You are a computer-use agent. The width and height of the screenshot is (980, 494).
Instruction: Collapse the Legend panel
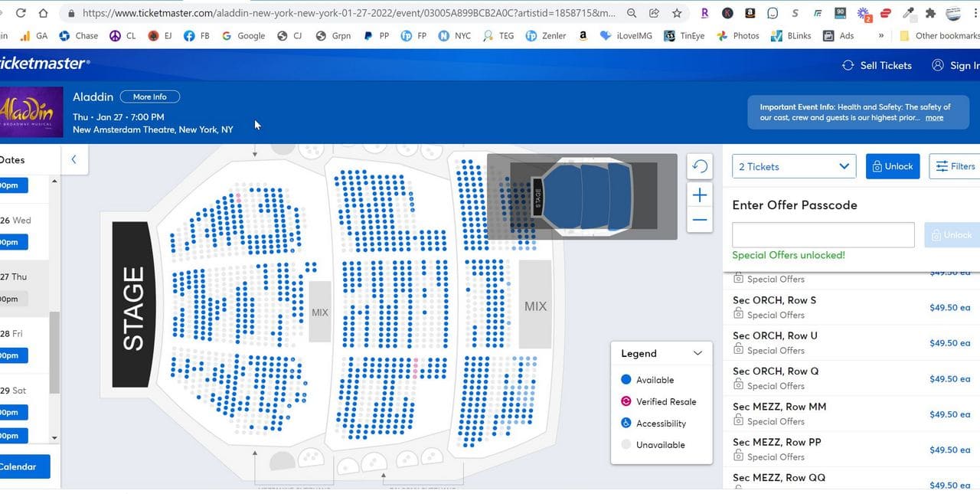click(697, 353)
